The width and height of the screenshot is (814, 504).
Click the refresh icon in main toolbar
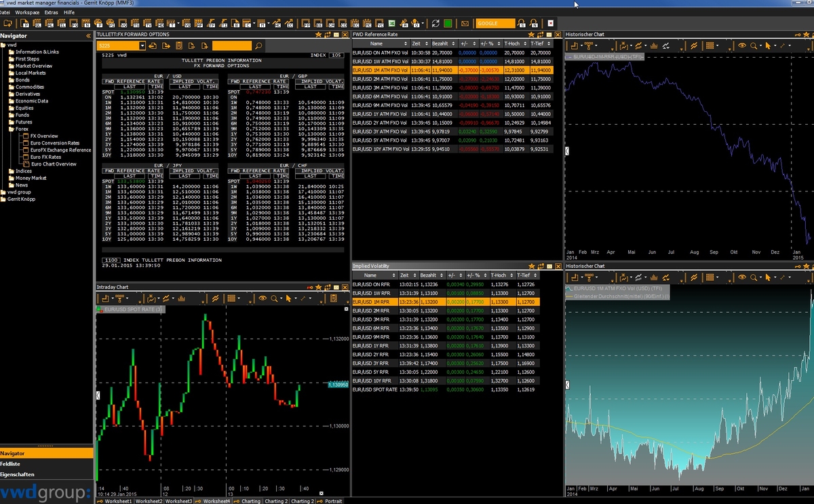pos(435,24)
